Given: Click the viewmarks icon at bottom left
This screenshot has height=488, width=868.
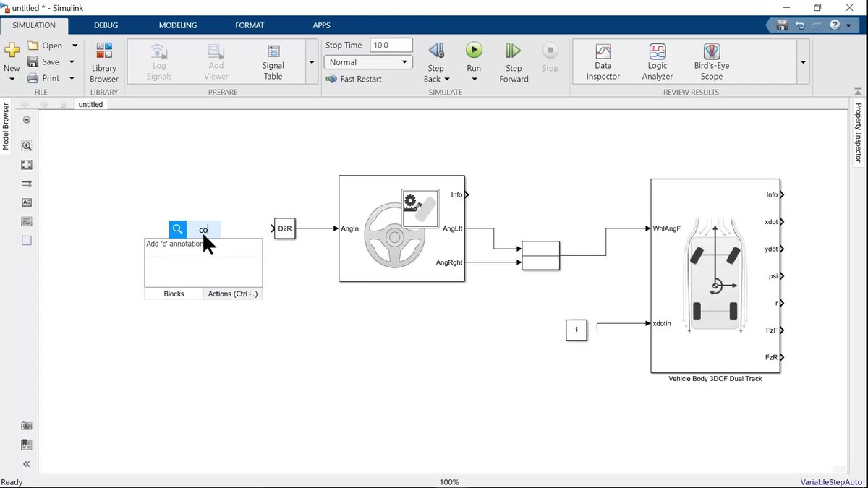Looking at the screenshot, I should (27, 445).
